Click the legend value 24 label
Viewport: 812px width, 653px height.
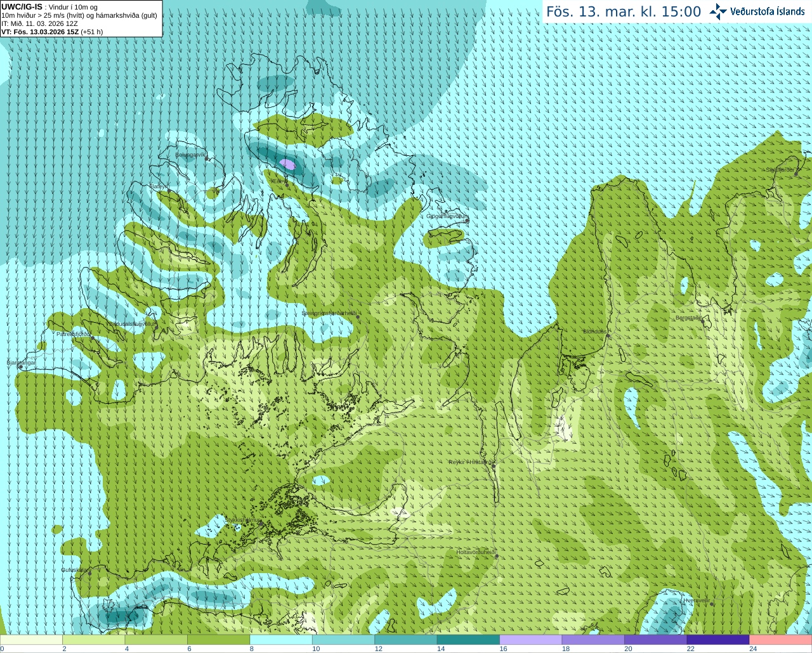pyautogui.click(x=753, y=649)
